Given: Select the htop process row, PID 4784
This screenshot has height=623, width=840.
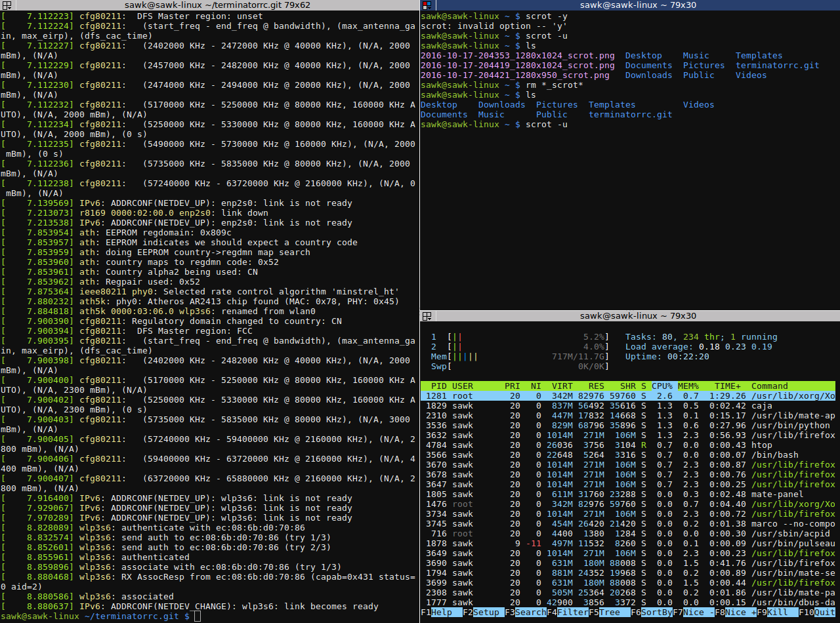Looking at the screenshot, I should click(628, 445).
